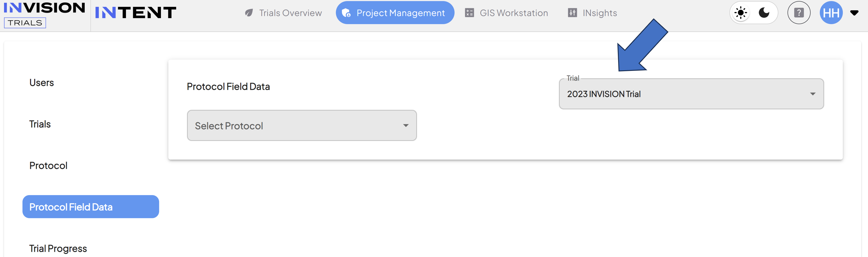Screen dimensions: 868x257
Task: Click the INTENT logo
Action: (x=136, y=13)
